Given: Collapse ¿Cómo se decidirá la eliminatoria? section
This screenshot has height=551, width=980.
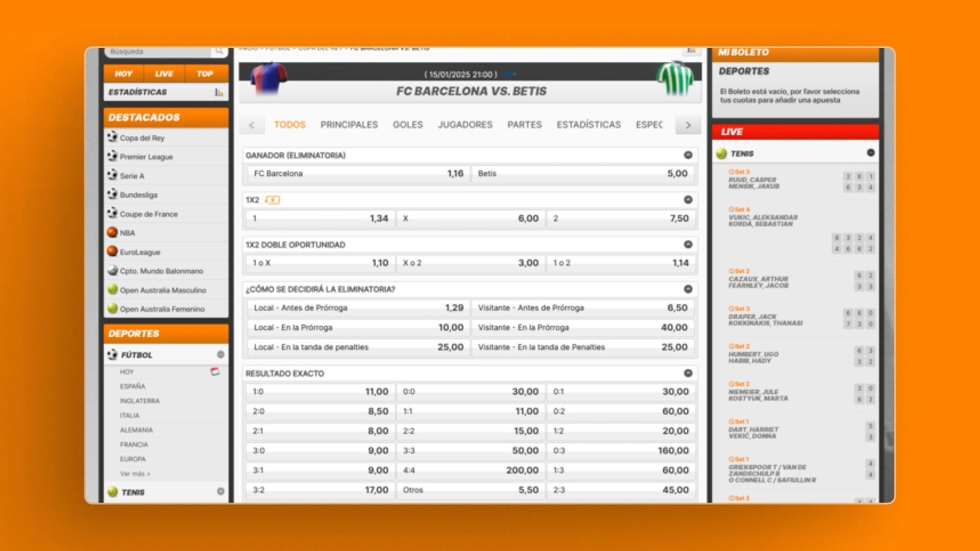Looking at the screenshot, I should 688,289.
